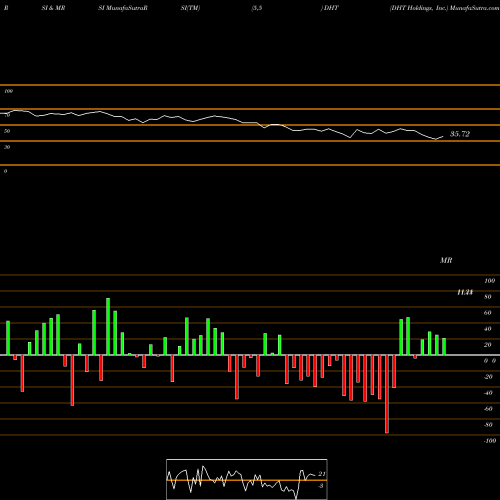Click the "0 0" zero label on the MR axis
Image resolution: width=500 pixels, height=500 pixels.
point(490,361)
